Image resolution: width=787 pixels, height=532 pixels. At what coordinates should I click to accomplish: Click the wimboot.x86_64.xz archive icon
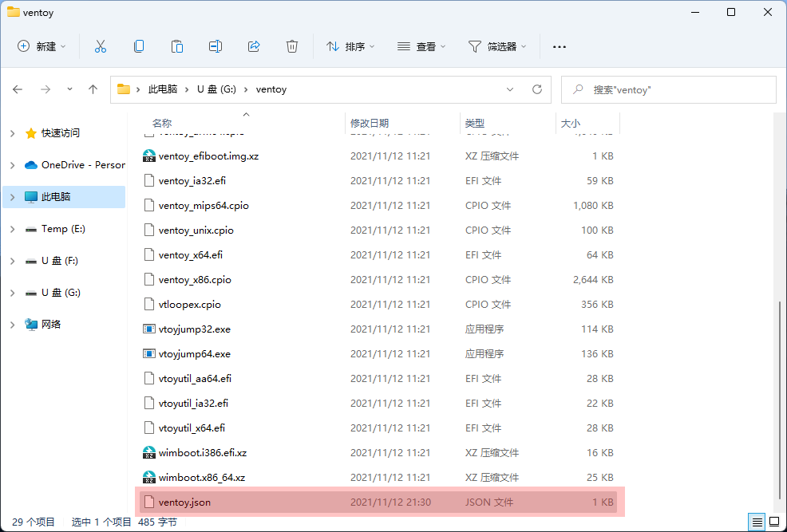click(x=148, y=477)
